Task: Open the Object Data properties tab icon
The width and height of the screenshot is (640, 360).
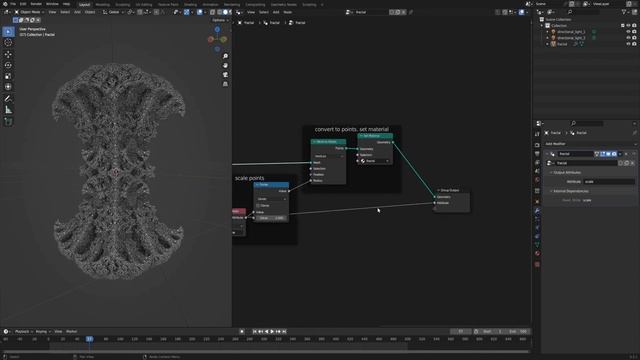Action: point(537,244)
